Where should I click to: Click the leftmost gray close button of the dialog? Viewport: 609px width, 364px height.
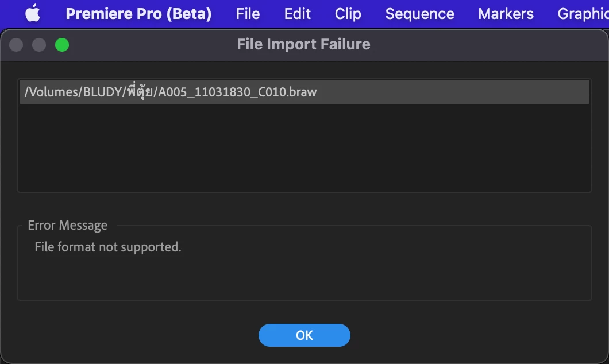[x=16, y=45]
